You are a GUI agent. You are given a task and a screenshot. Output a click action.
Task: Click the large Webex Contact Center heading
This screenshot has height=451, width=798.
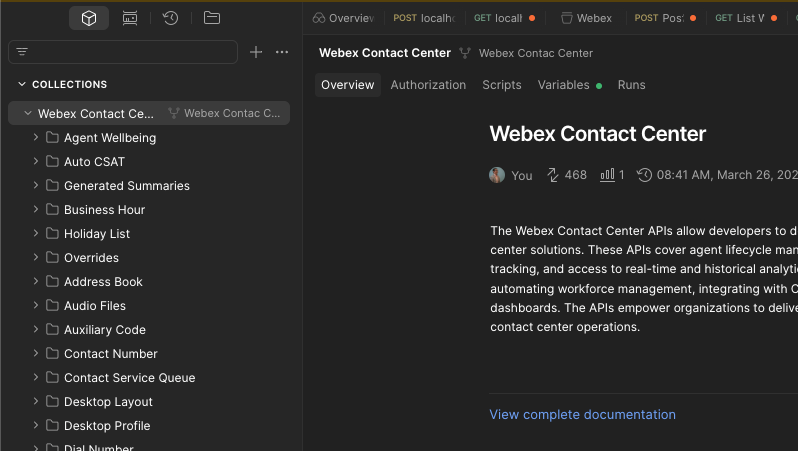pos(597,134)
